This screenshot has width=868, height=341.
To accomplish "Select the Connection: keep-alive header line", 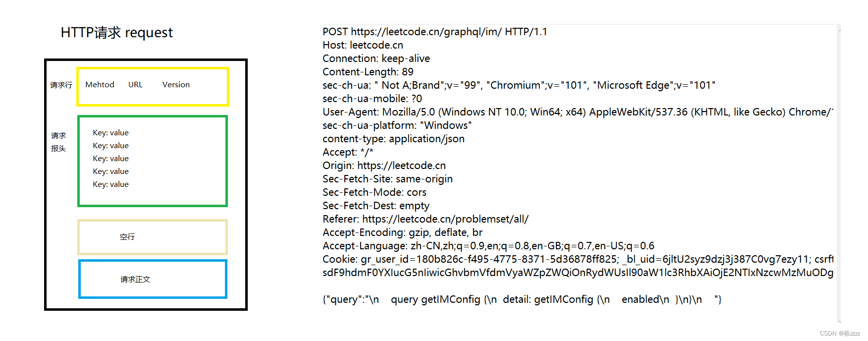I will coord(376,58).
